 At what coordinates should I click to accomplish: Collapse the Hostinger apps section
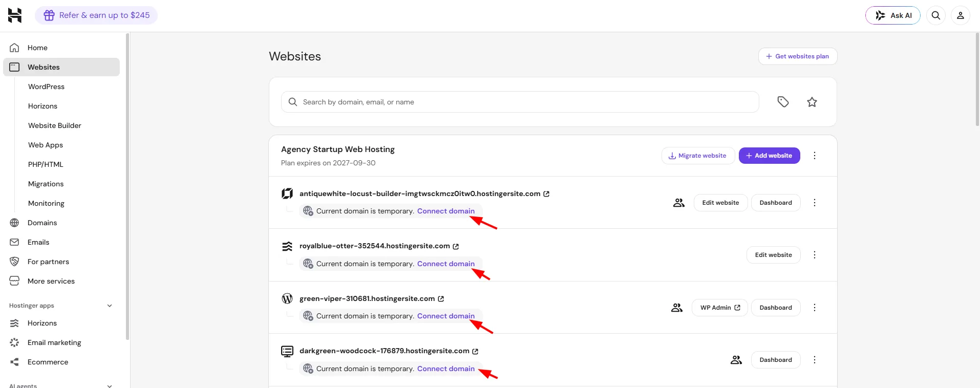coord(110,306)
